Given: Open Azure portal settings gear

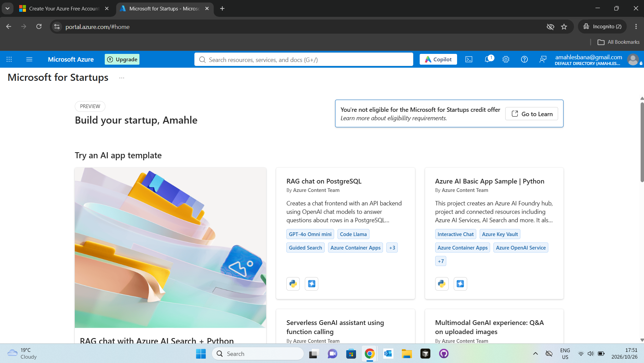Looking at the screenshot, I should [x=506, y=59].
